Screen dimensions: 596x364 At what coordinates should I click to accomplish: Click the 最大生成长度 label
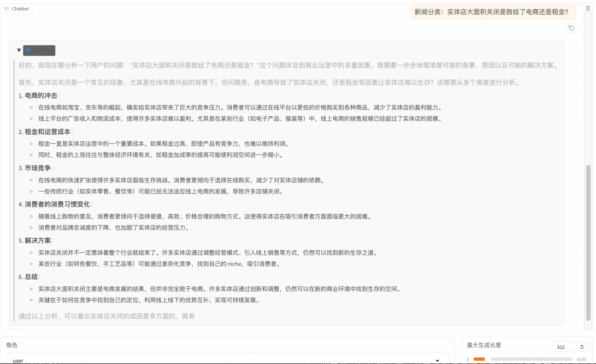point(484,345)
